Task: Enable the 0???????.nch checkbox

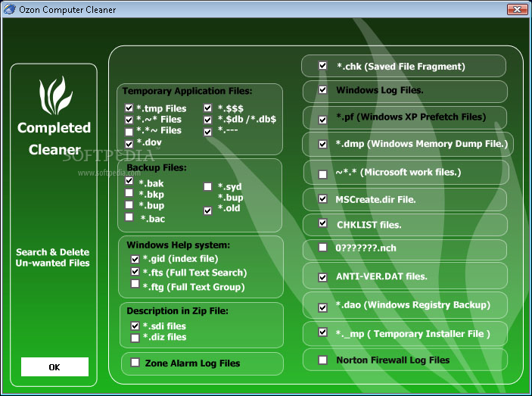Action: click(x=322, y=247)
